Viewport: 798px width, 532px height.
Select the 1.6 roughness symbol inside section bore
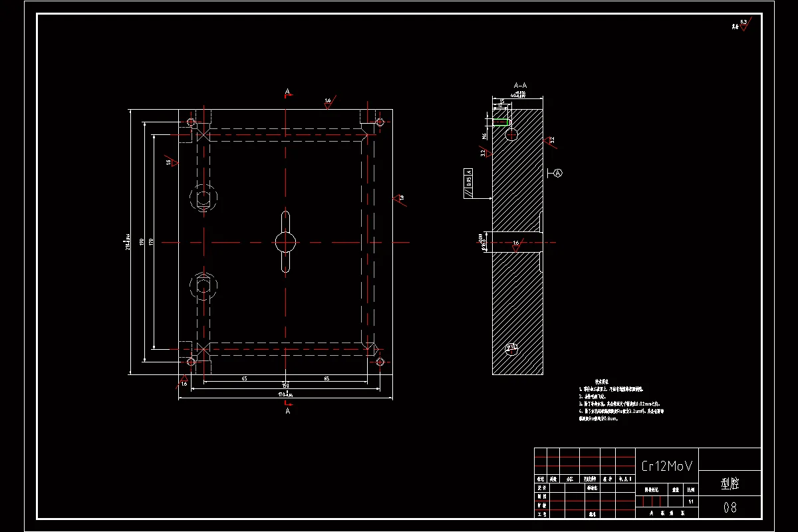click(518, 245)
